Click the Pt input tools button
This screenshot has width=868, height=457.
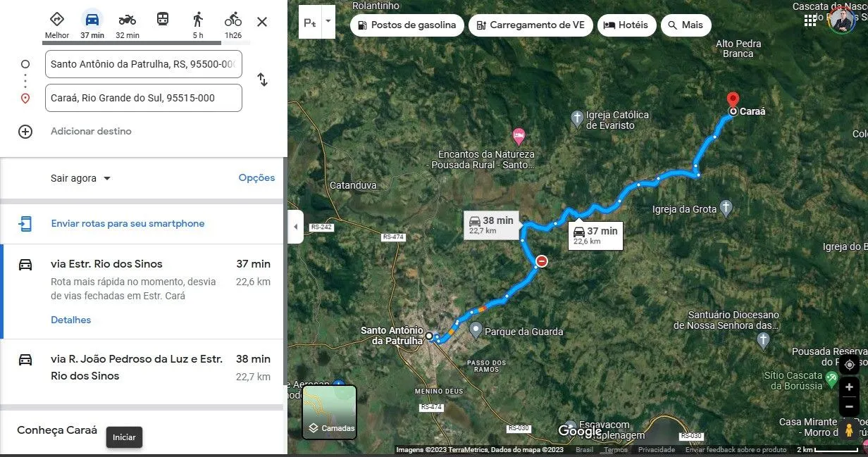[310, 22]
